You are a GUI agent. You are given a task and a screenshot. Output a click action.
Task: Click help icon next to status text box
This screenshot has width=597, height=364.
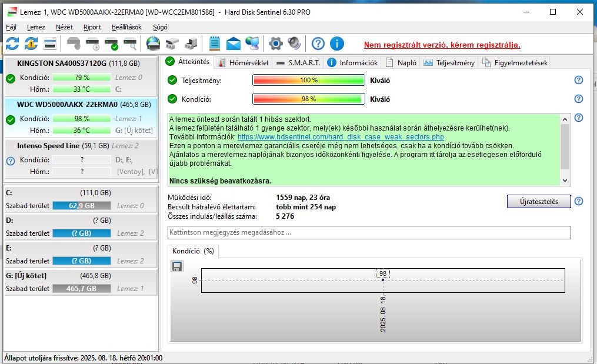579,117
